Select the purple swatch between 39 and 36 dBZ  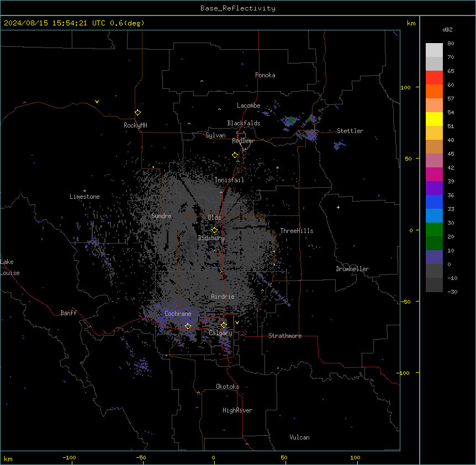pos(434,188)
